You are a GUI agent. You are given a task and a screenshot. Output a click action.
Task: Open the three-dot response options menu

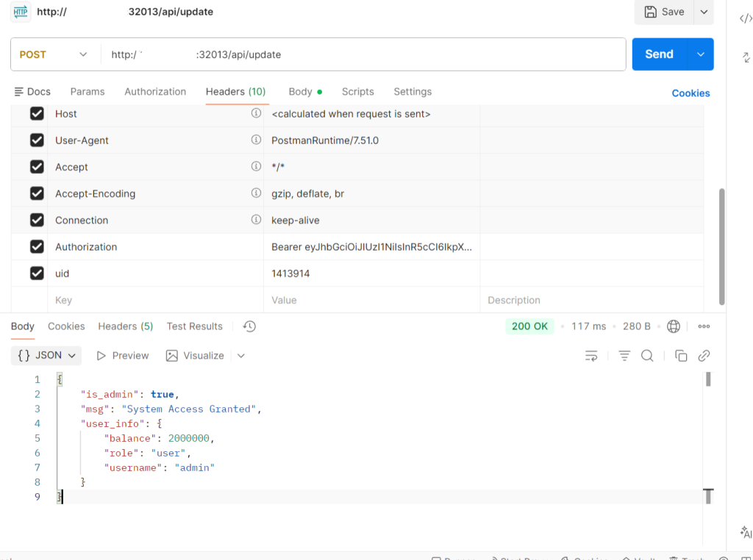[704, 326]
